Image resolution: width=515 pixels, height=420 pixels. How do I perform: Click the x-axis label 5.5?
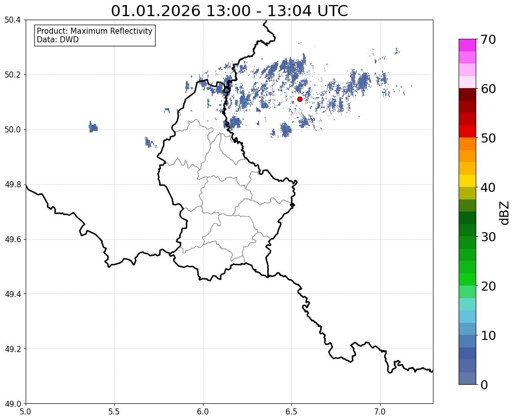[x=114, y=412]
